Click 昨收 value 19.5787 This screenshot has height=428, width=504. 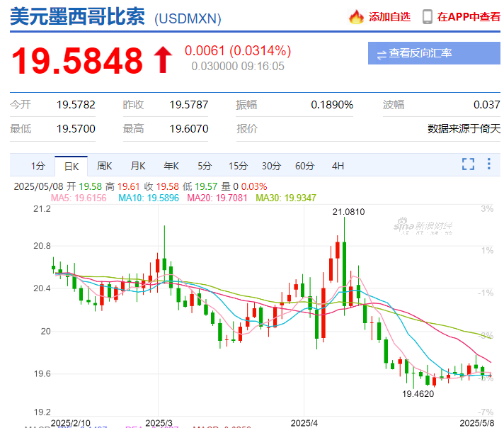click(189, 105)
